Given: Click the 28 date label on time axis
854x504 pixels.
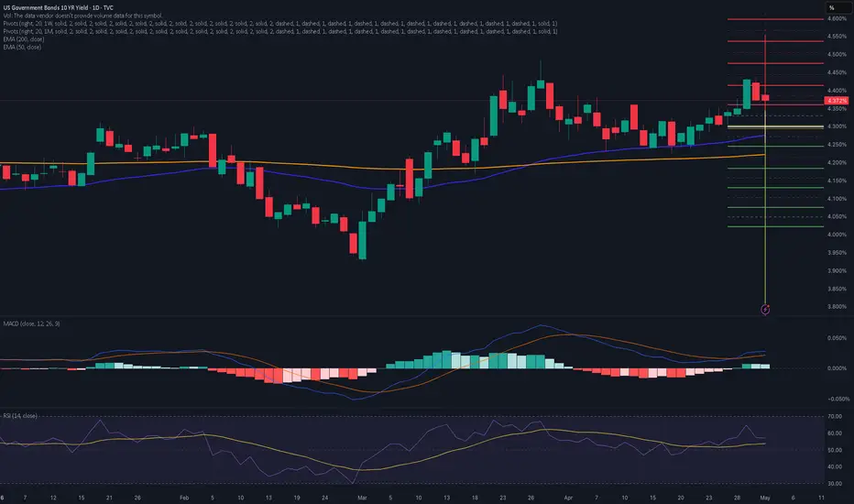Looking at the screenshot, I should (737, 498).
